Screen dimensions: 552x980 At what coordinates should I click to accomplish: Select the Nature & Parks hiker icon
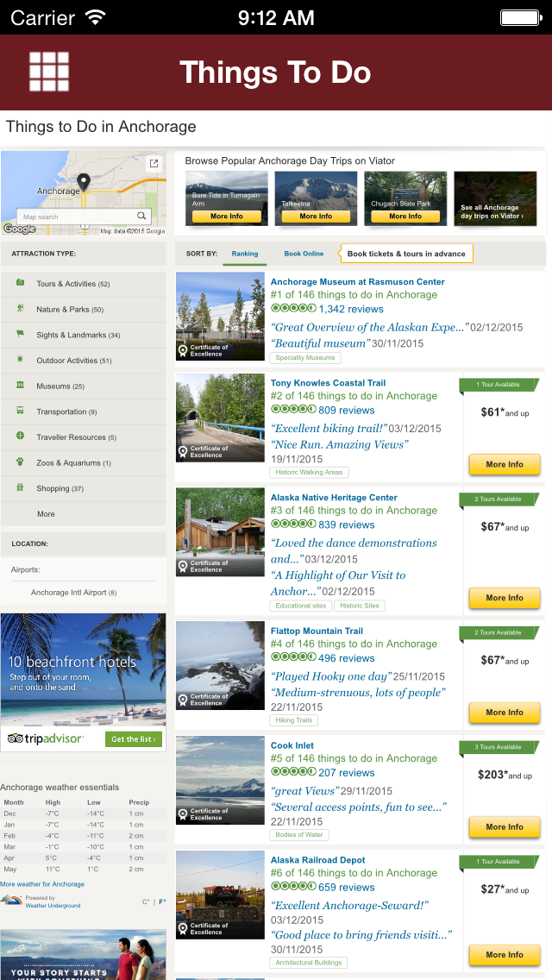pyautogui.click(x=20, y=308)
